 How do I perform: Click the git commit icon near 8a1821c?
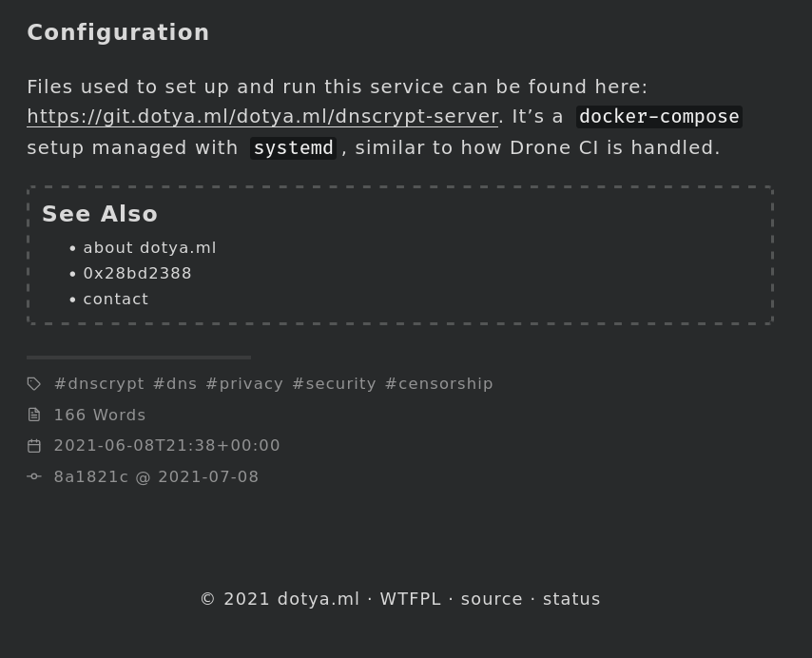34,476
